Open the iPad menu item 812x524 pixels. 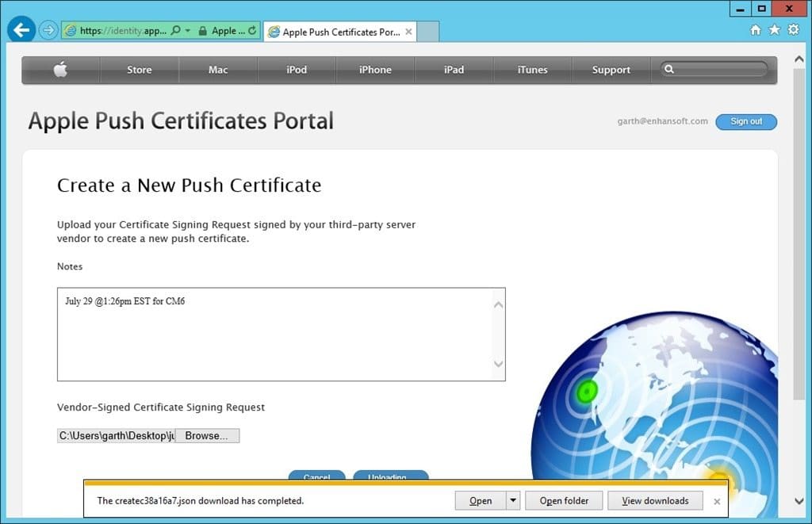(x=454, y=70)
